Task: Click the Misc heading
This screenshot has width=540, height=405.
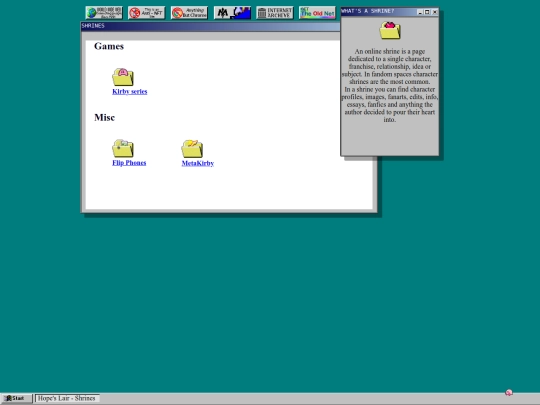Action: [104, 117]
